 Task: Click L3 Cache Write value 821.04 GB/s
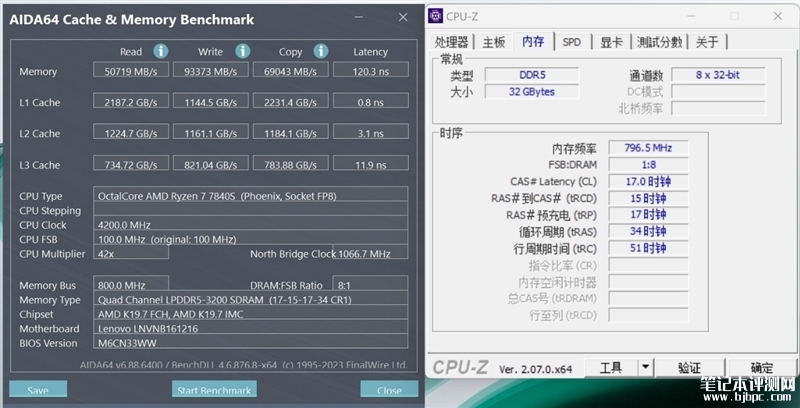[211, 163]
